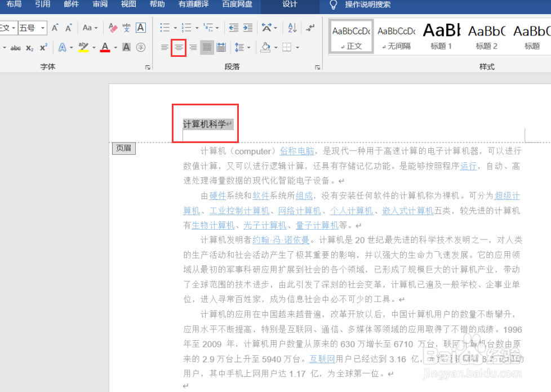The image size is (551, 392).
Task: Select the show/hide paragraph marks icon
Action: pyautogui.click(x=310, y=28)
